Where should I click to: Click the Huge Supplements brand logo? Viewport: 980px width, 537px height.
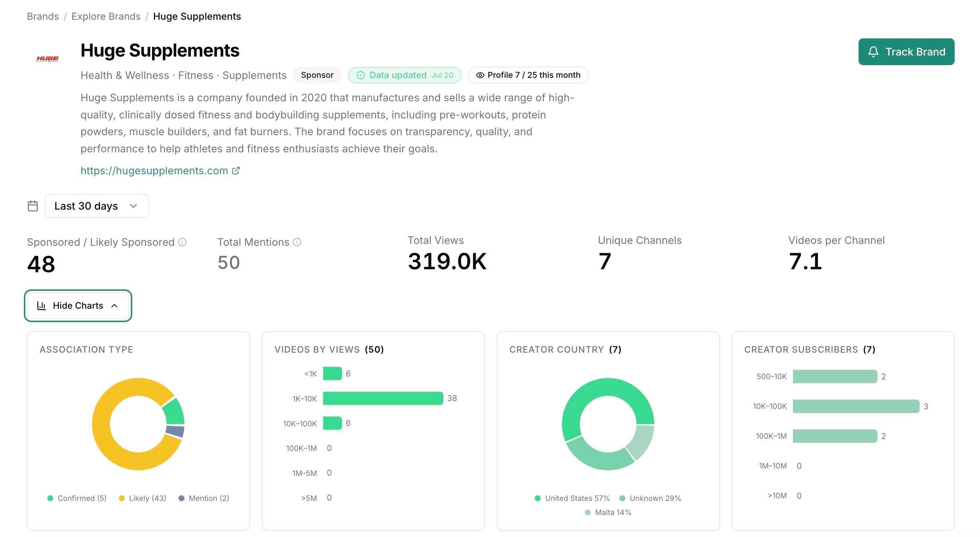[x=48, y=58]
